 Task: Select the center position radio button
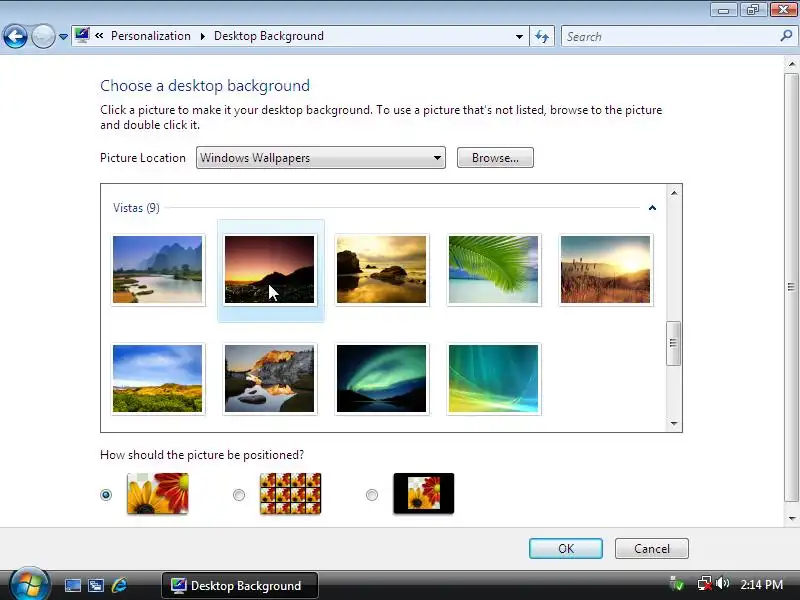pos(372,495)
